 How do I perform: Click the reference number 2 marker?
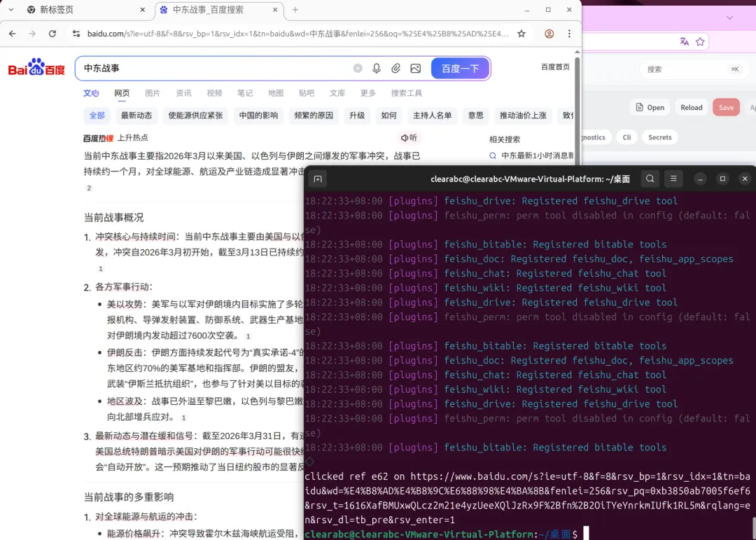[89, 188]
